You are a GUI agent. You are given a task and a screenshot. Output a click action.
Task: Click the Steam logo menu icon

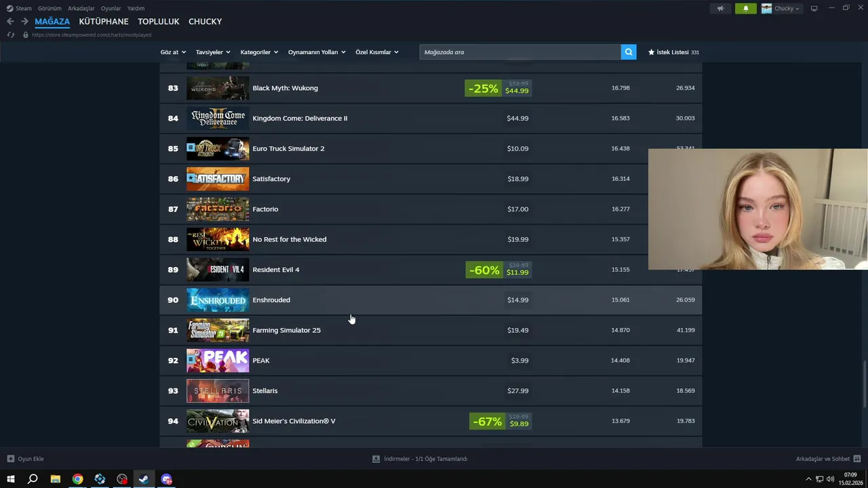pos(9,8)
